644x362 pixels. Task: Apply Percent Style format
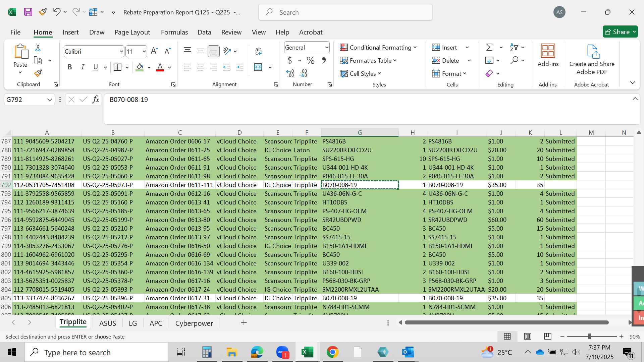pos(311,60)
